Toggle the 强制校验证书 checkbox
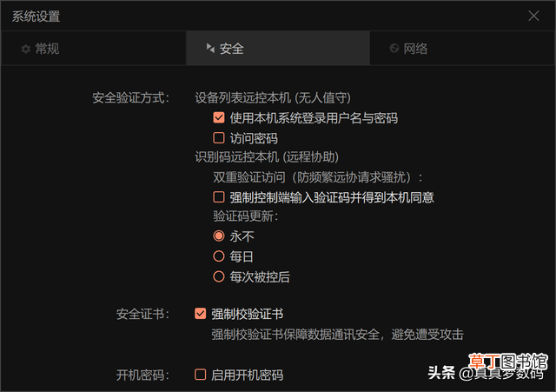 (201, 314)
